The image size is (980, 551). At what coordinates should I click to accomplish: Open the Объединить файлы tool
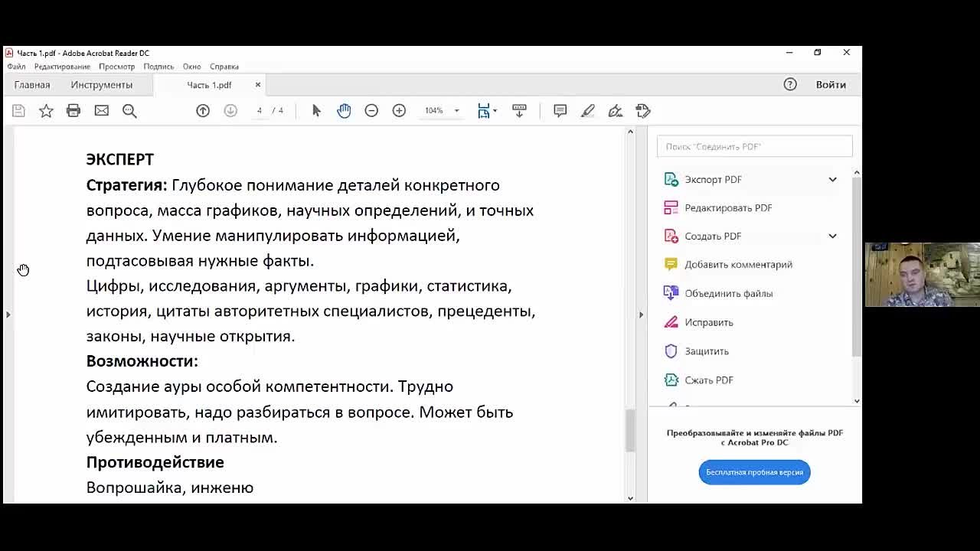click(728, 293)
